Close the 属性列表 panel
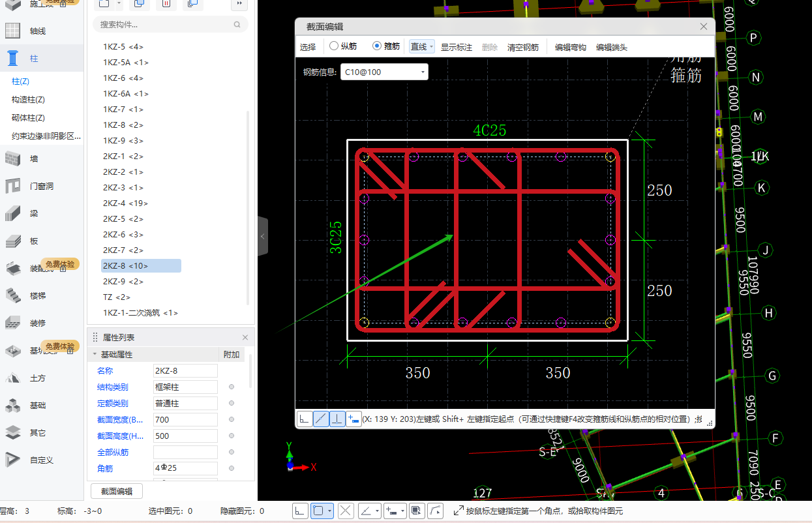The image size is (812, 523). pos(245,337)
